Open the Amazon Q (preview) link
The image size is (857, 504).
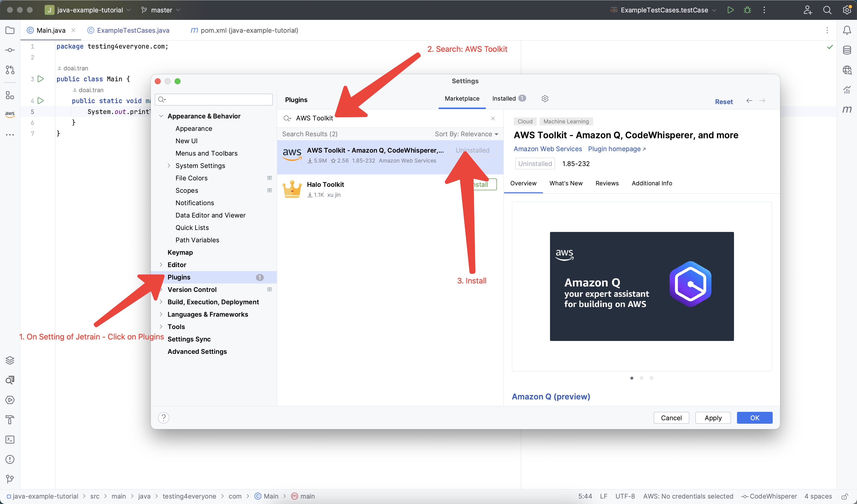551,397
